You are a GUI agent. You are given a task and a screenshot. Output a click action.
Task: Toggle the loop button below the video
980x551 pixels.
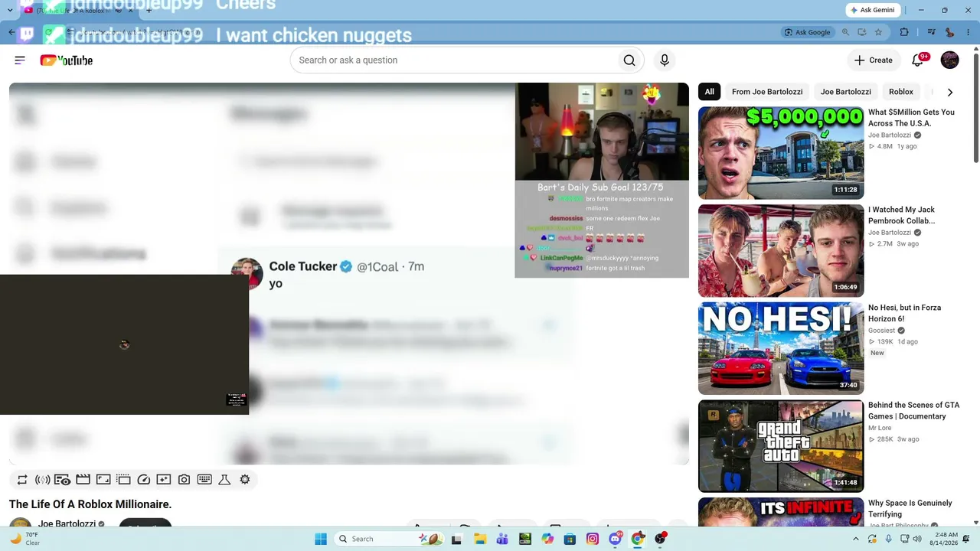[22, 480]
